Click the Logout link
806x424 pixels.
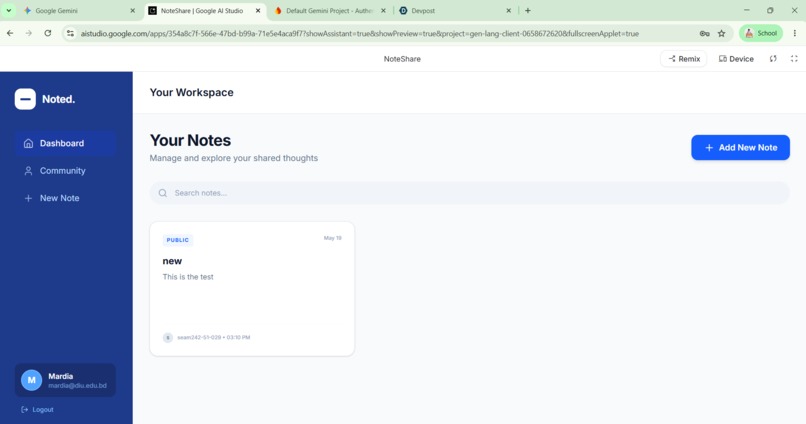[x=38, y=410]
